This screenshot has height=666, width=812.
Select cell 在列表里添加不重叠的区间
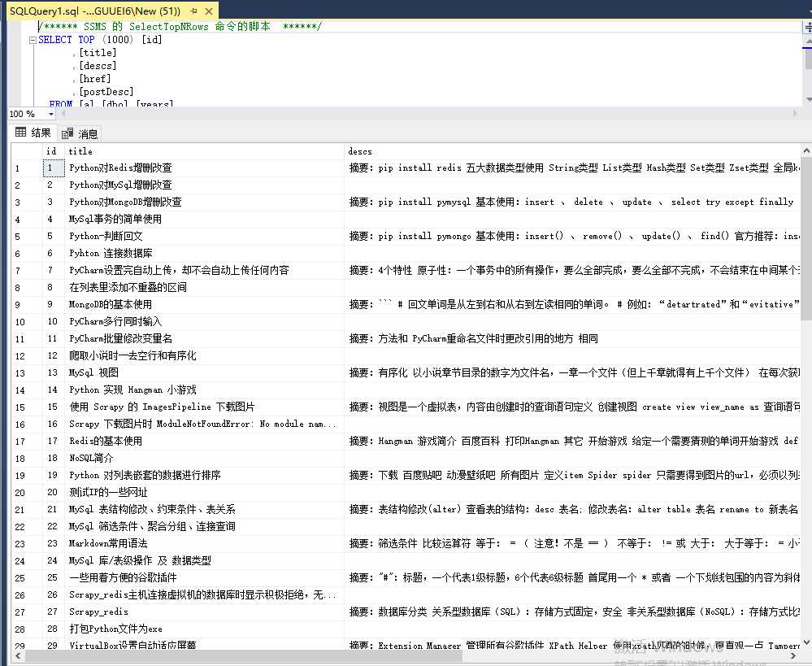(x=204, y=288)
